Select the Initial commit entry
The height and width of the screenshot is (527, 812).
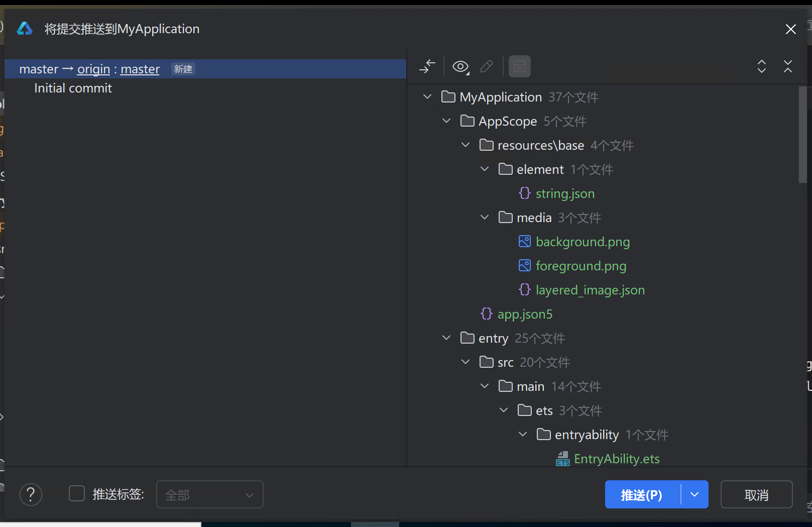[x=73, y=88]
